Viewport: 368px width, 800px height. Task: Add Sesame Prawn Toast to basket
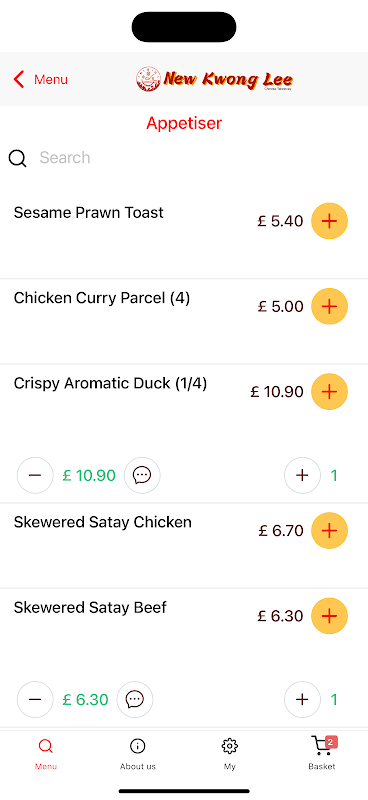pos(329,221)
